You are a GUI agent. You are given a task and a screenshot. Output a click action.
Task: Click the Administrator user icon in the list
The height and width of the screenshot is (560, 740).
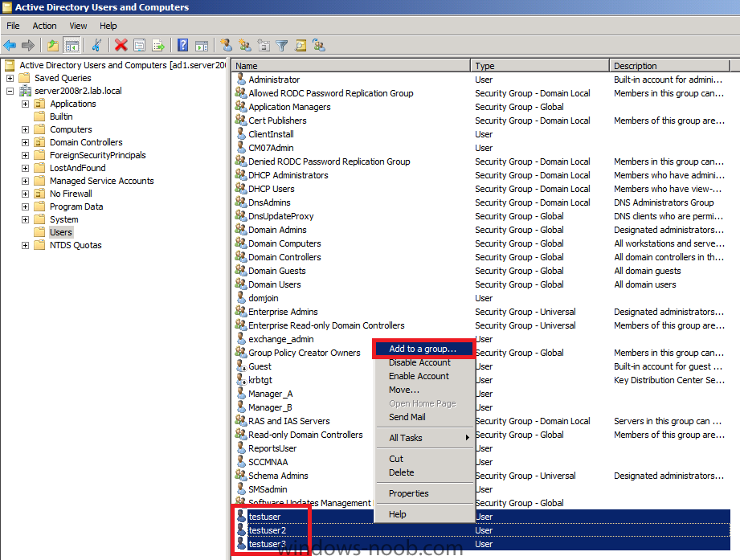tap(241, 79)
